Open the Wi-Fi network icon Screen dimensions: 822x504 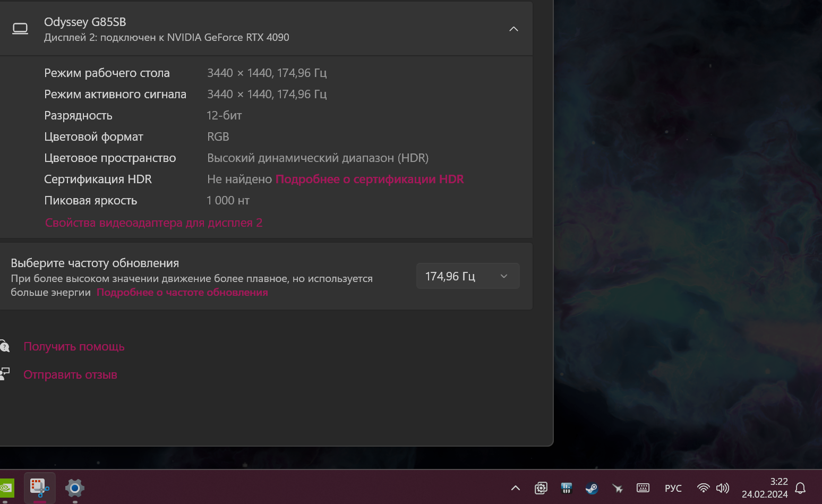click(x=703, y=488)
